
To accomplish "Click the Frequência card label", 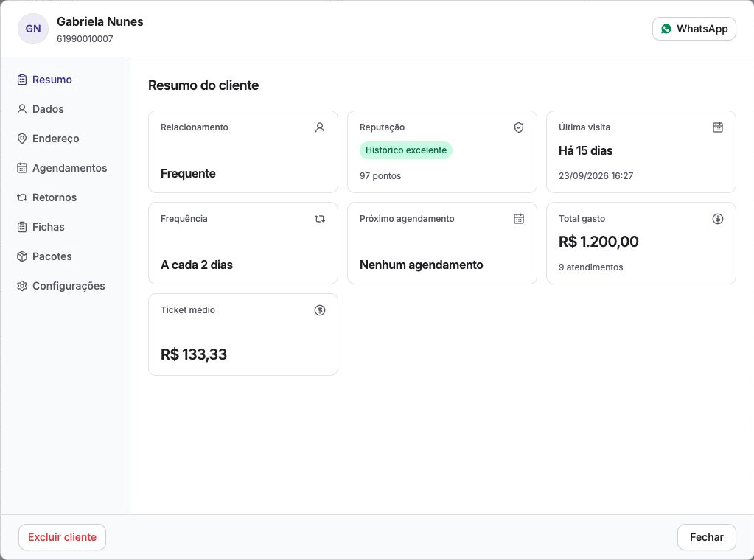I will coord(184,219).
